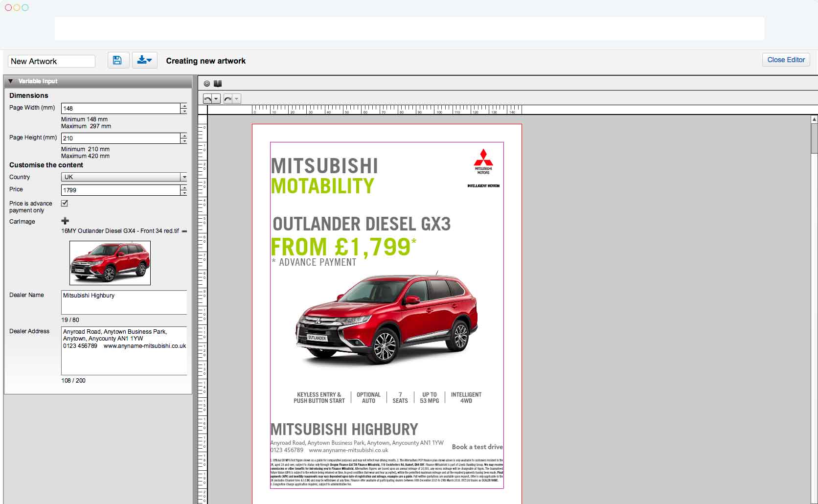This screenshot has height=504, width=818.
Task: Click the Page Height input field
Action: pyautogui.click(x=120, y=138)
